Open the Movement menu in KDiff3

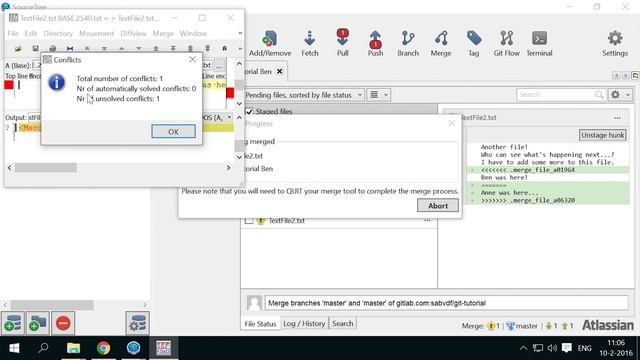(96, 33)
